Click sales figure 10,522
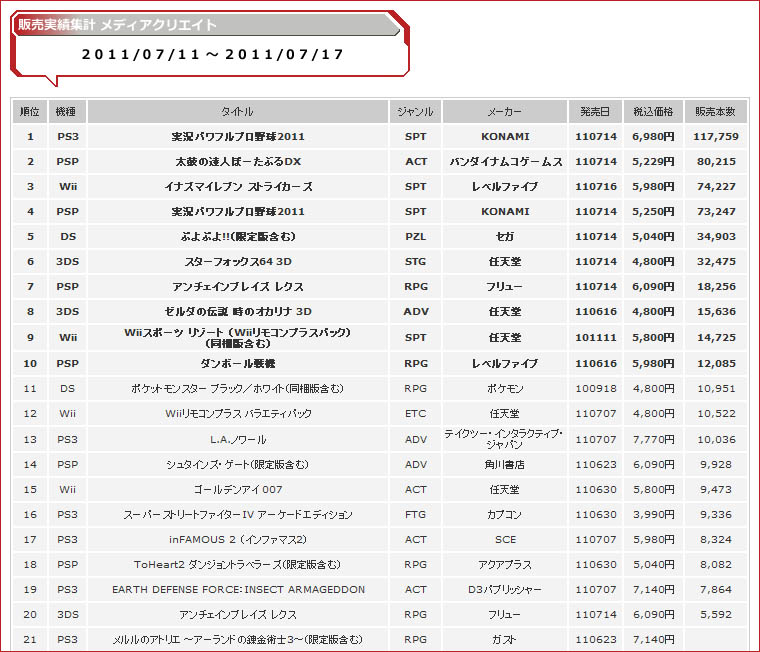The width and height of the screenshot is (760, 652). pos(716,414)
